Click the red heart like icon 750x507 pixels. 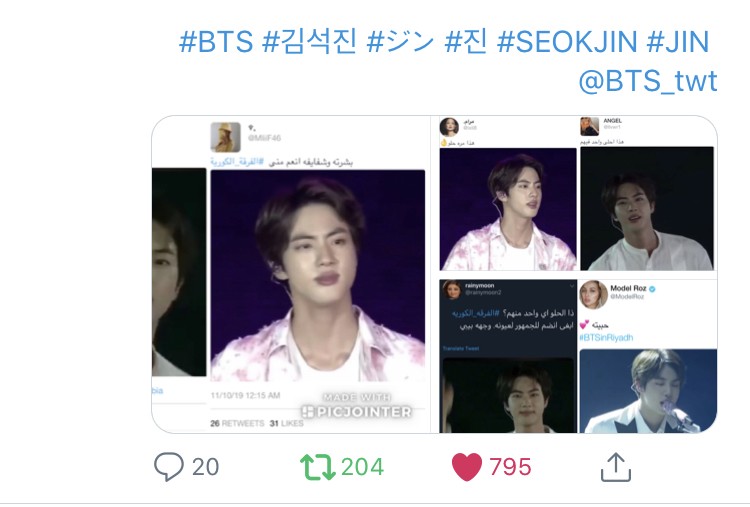click(467, 467)
